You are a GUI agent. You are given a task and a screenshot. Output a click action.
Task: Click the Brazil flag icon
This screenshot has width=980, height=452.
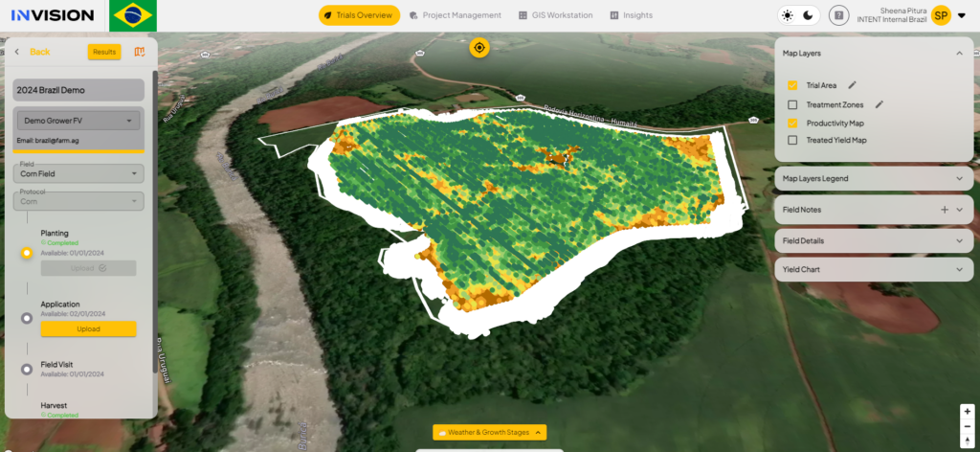pos(133,16)
